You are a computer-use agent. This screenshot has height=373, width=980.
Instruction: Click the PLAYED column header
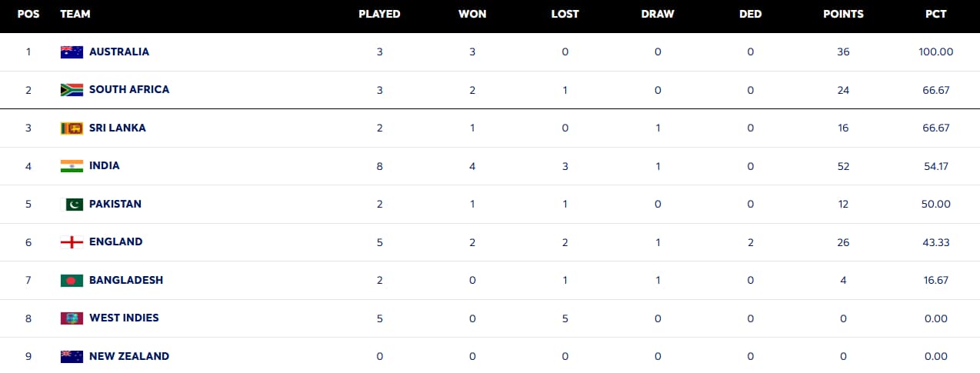pos(379,15)
